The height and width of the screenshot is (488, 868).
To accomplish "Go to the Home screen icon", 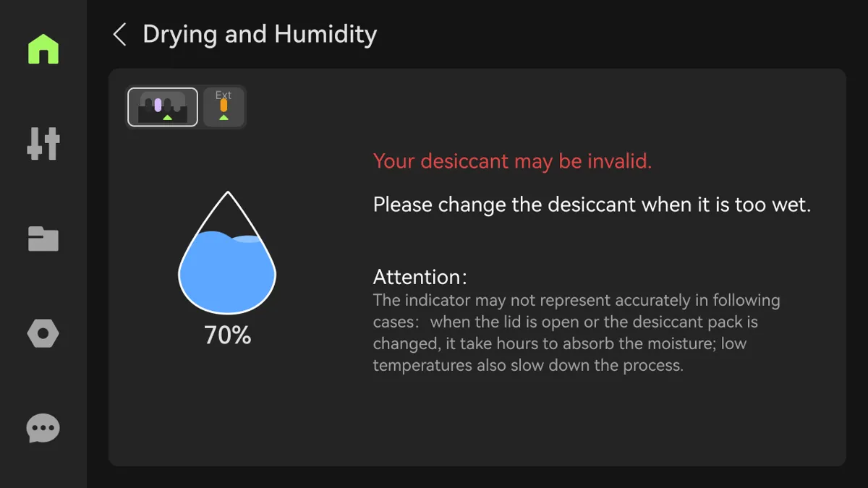I will tap(43, 48).
